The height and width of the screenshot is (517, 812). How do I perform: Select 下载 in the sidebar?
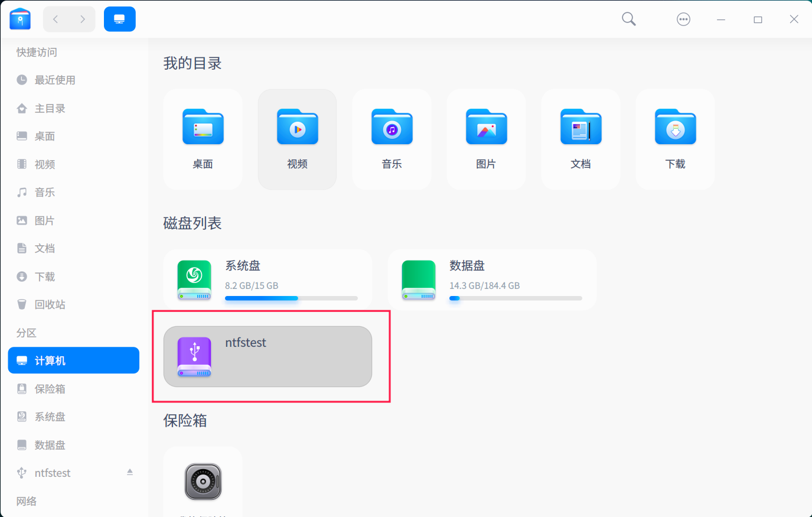click(x=73, y=277)
